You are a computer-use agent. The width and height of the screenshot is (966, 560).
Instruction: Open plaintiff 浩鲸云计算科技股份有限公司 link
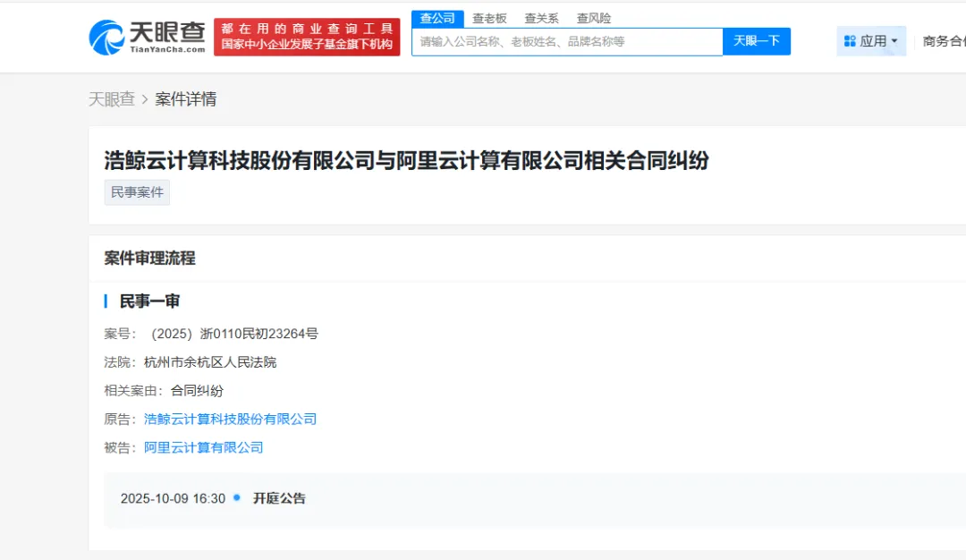point(231,419)
